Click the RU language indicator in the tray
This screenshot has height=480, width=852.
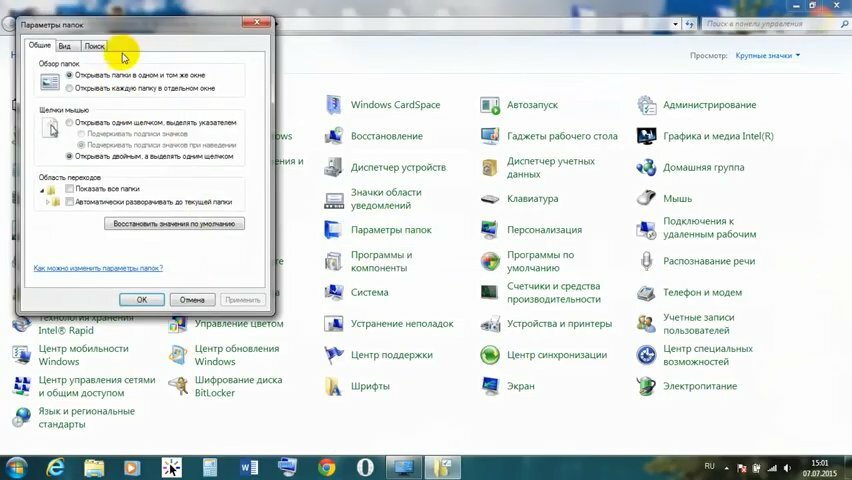(x=709, y=466)
